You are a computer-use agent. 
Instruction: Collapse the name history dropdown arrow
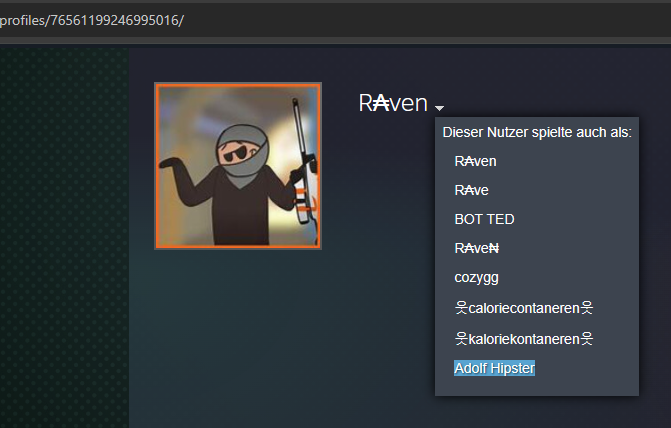440,107
